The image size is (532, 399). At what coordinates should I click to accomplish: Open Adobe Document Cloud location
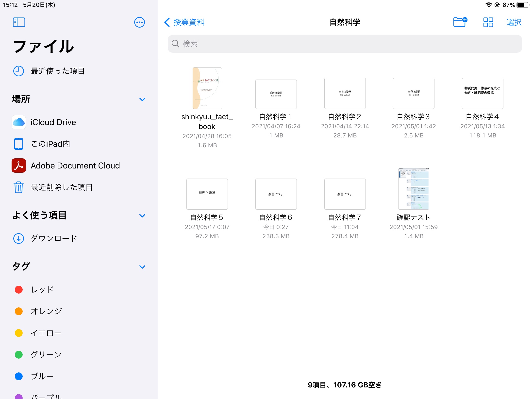point(75,166)
